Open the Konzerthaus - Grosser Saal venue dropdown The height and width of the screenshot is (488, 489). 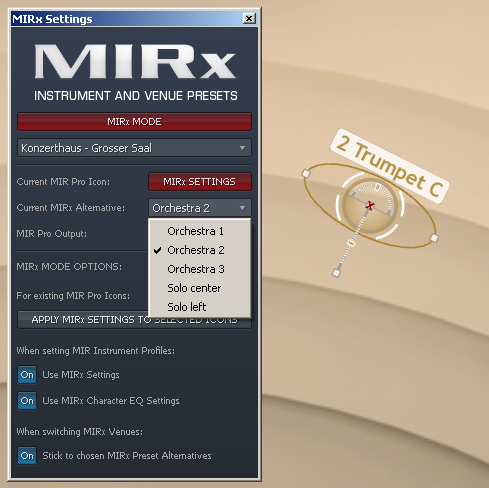coord(134,148)
